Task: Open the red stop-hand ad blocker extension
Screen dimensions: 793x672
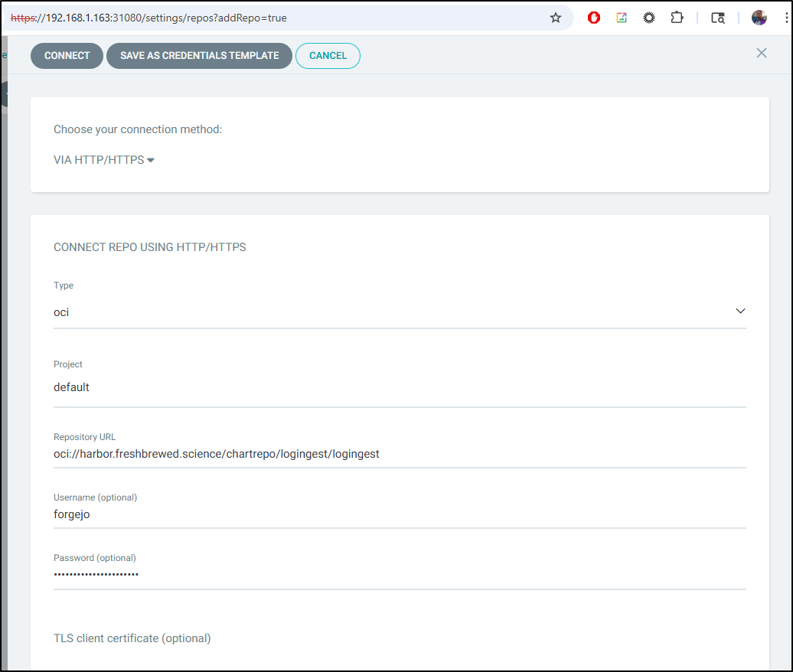Action: 594,18
